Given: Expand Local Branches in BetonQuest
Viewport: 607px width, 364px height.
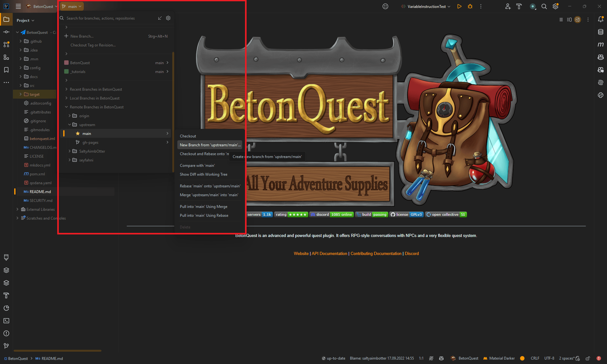Looking at the screenshot, I should tap(66, 98).
